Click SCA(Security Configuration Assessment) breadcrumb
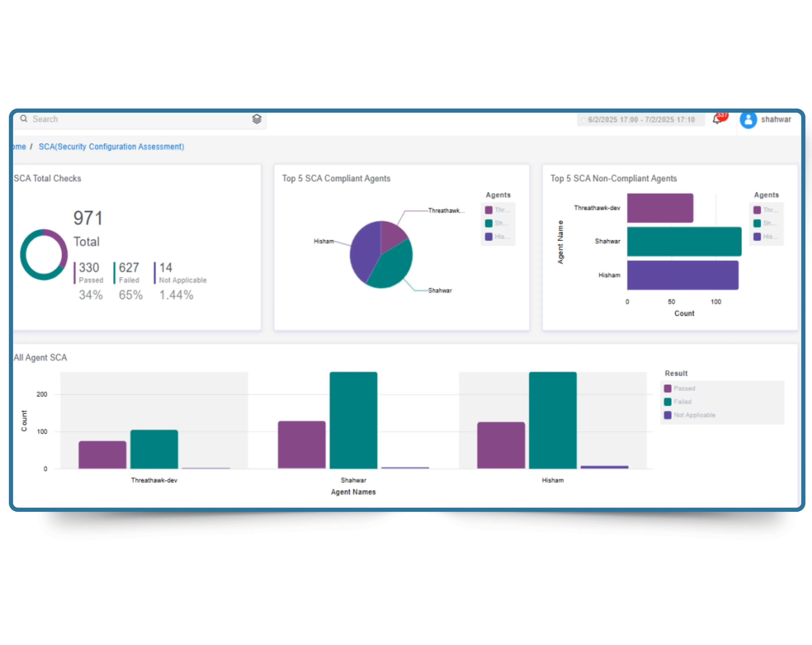 (111, 147)
